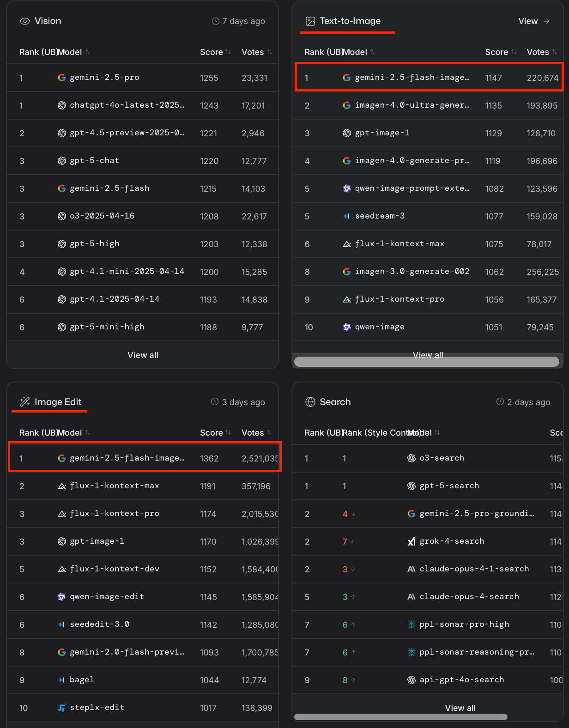Click the Qwen icon beside qwen-image-edit
Image resolution: width=569 pixels, height=728 pixels.
[61, 597]
